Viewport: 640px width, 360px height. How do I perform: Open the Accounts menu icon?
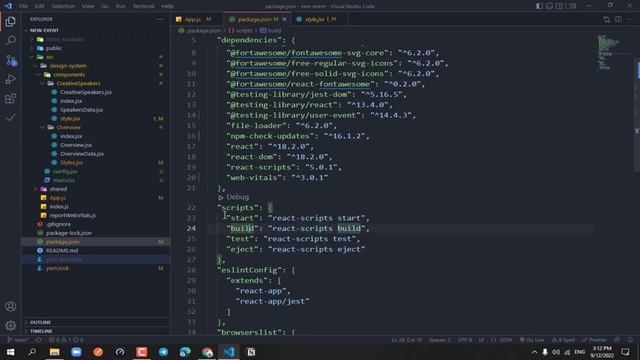(x=11, y=306)
